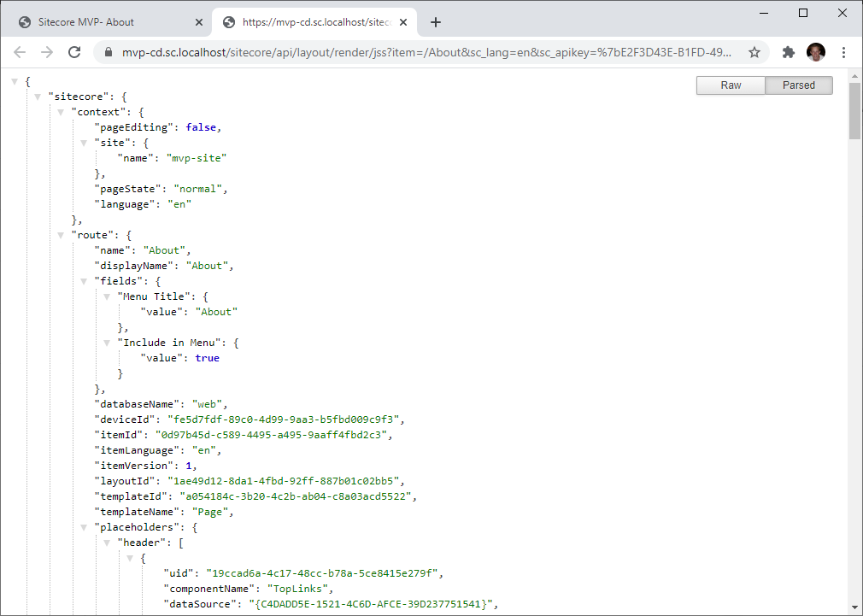
Task: Click the address bar URL
Action: [426, 52]
